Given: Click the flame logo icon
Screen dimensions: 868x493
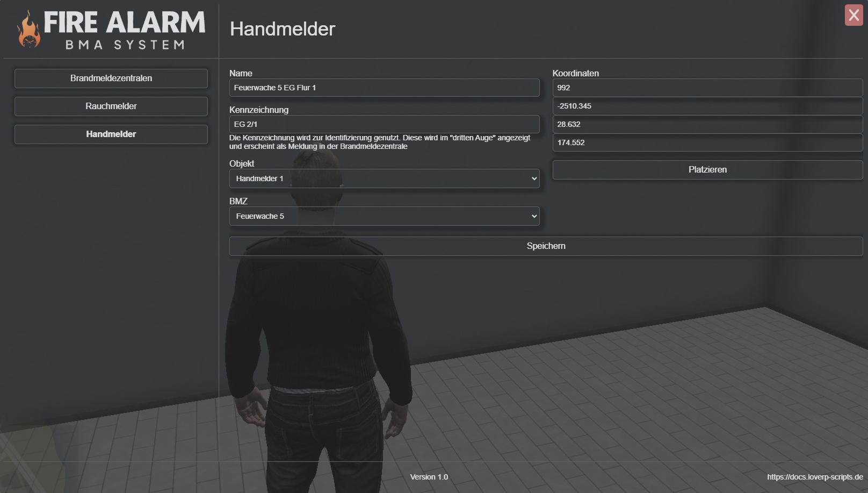Looking at the screenshot, I should [29, 31].
